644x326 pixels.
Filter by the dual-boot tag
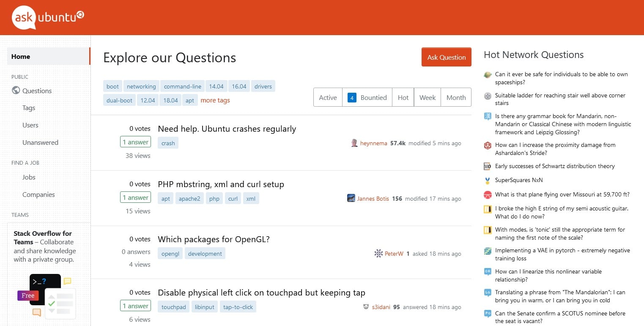119,100
